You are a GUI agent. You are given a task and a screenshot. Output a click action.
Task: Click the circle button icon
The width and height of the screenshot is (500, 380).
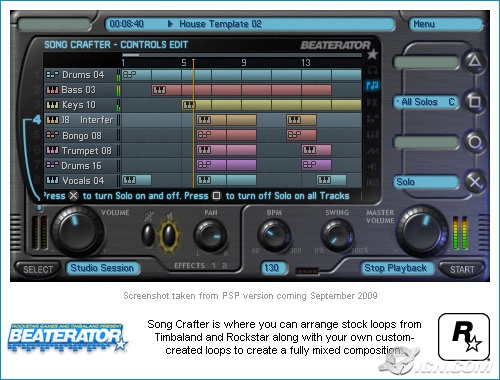474,142
